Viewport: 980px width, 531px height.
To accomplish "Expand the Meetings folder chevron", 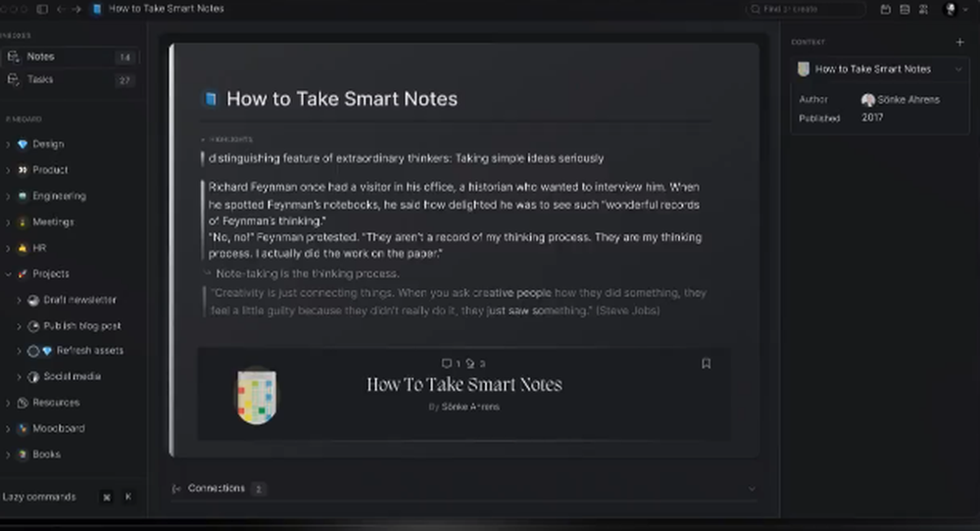I will [8, 222].
